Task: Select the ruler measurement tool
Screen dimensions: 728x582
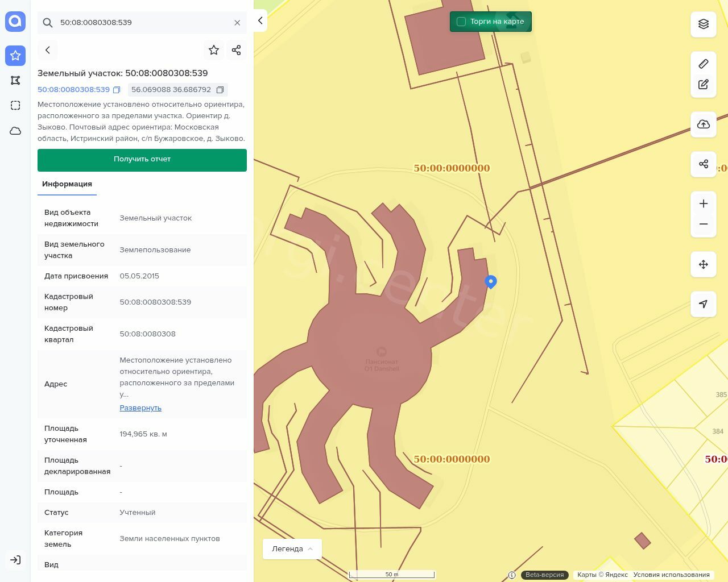Action: coord(704,64)
